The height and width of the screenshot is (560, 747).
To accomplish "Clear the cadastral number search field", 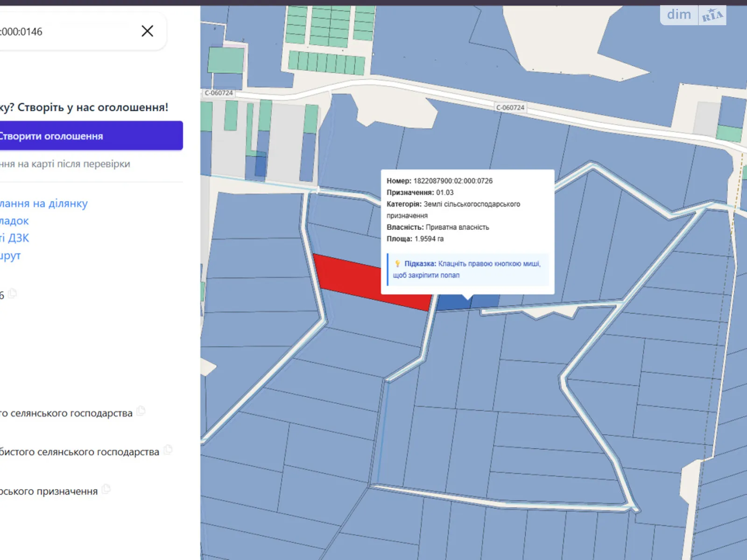I will [147, 31].
